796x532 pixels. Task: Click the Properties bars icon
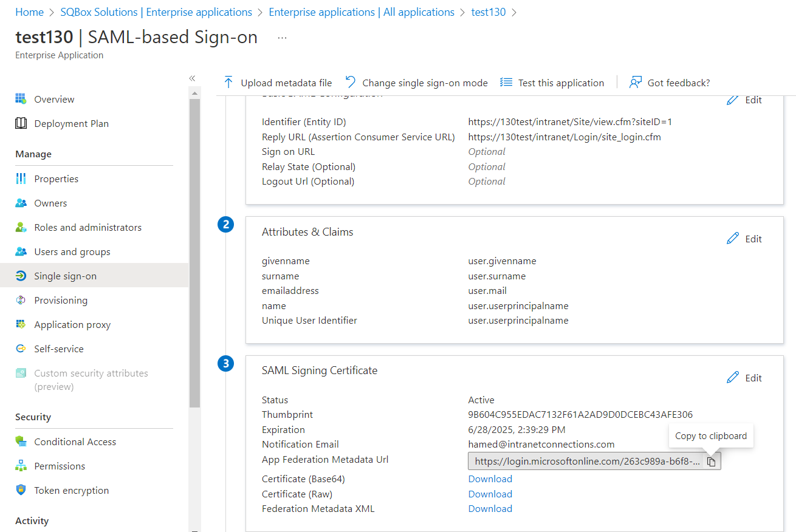[21, 179]
